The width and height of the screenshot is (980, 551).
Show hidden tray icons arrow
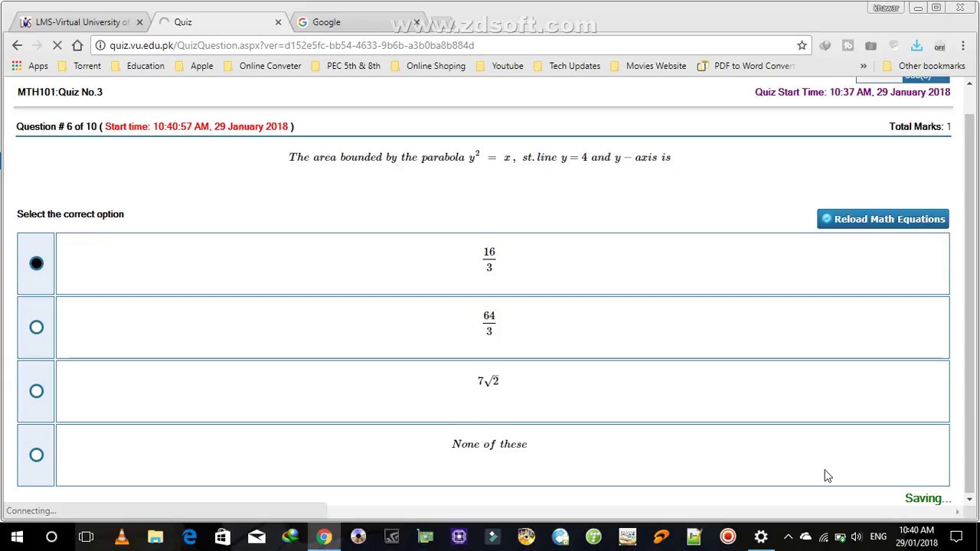pos(788,536)
